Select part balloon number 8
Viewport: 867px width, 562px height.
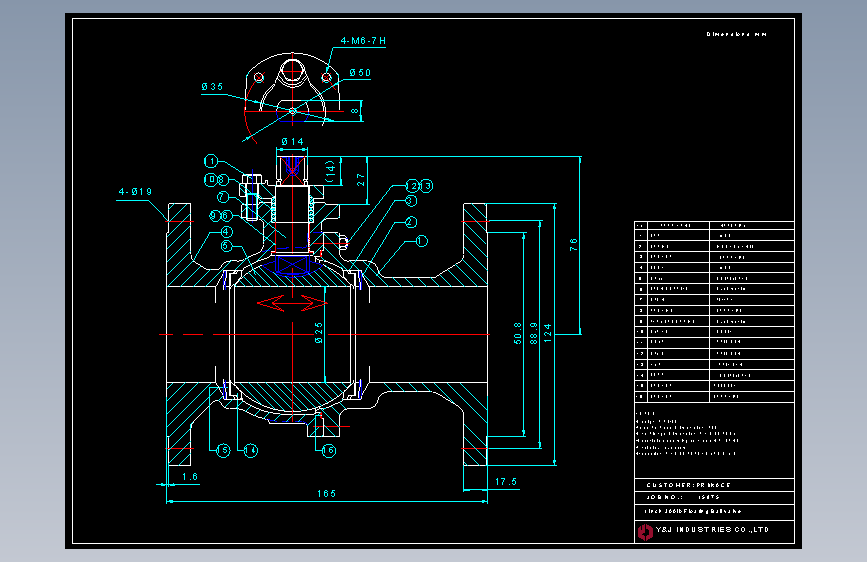pyautogui.click(x=223, y=180)
